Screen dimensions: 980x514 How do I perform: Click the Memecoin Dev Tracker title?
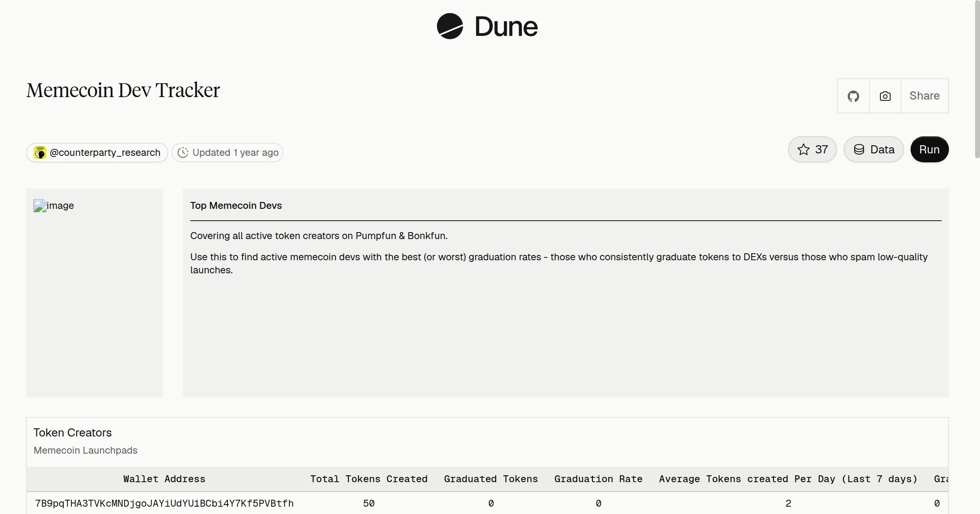pos(123,90)
